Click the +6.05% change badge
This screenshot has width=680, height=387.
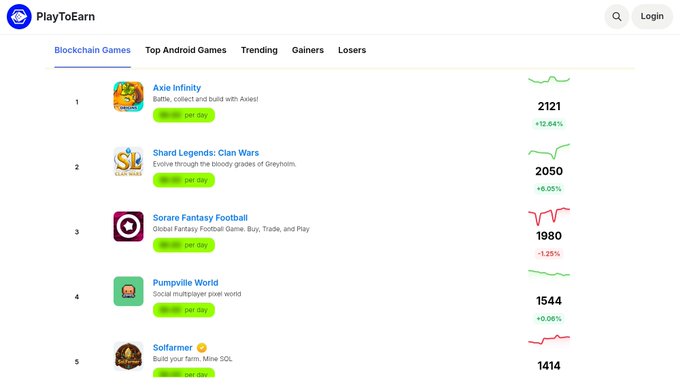click(549, 189)
